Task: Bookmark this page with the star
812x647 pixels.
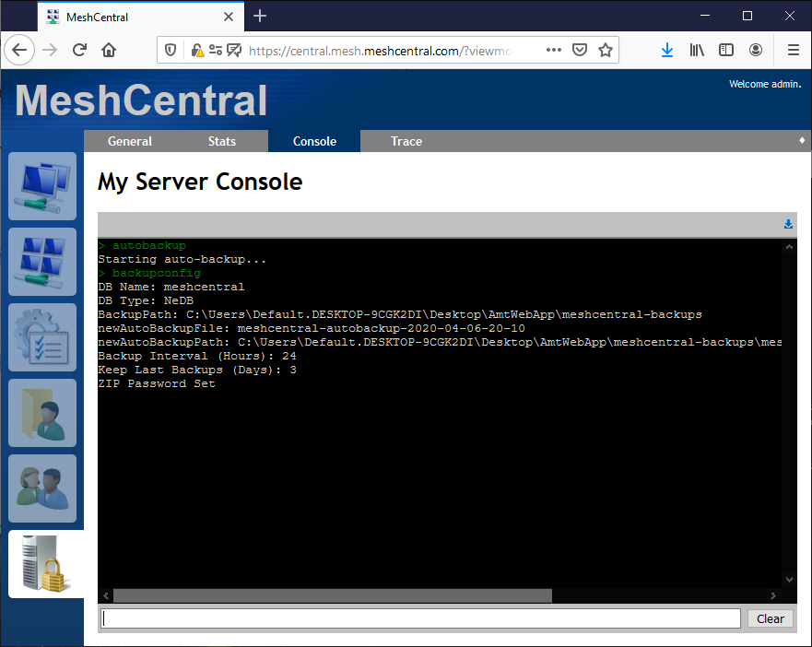Action: pyautogui.click(x=606, y=51)
